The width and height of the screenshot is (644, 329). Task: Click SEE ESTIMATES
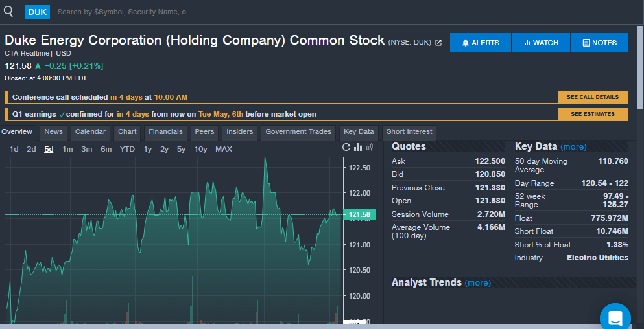(x=593, y=114)
